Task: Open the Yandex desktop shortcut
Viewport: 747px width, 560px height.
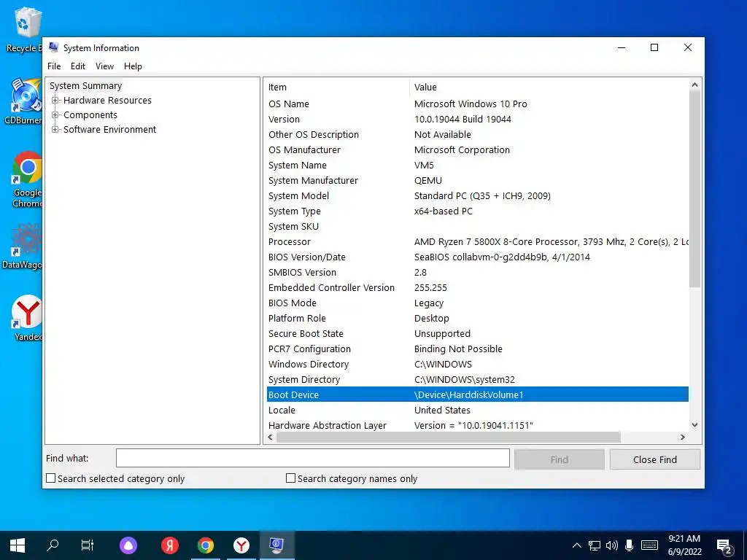Action: pos(27,318)
